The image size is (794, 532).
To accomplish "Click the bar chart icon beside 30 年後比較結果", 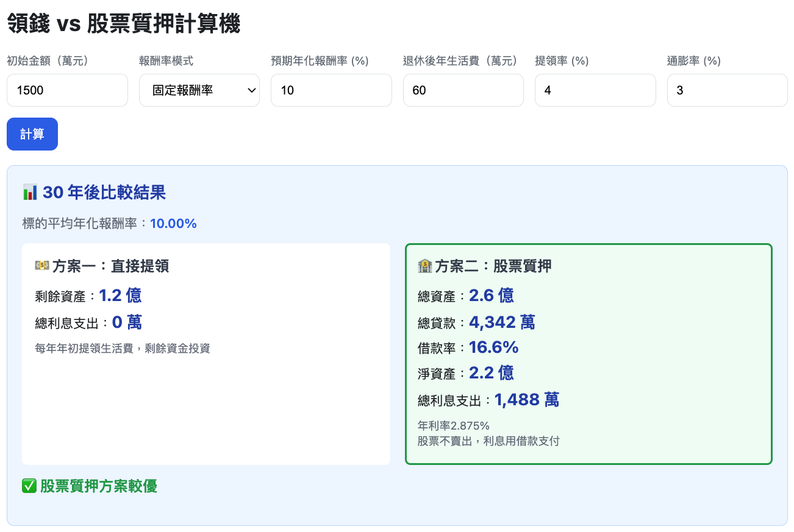I will (30, 193).
